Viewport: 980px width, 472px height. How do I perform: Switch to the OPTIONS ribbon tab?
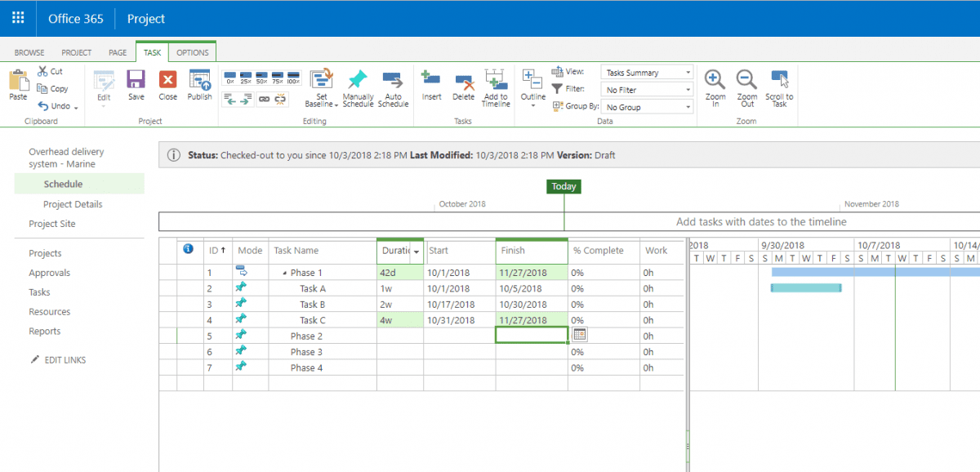click(x=192, y=51)
